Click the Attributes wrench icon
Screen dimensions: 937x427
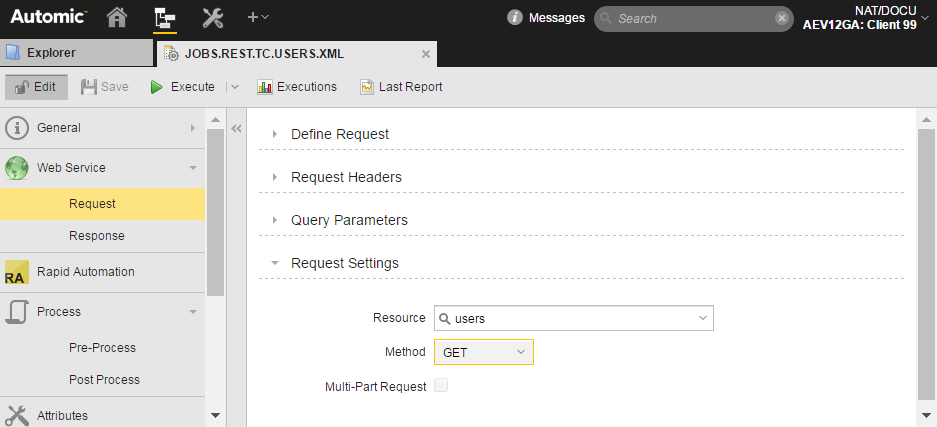pos(17,416)
